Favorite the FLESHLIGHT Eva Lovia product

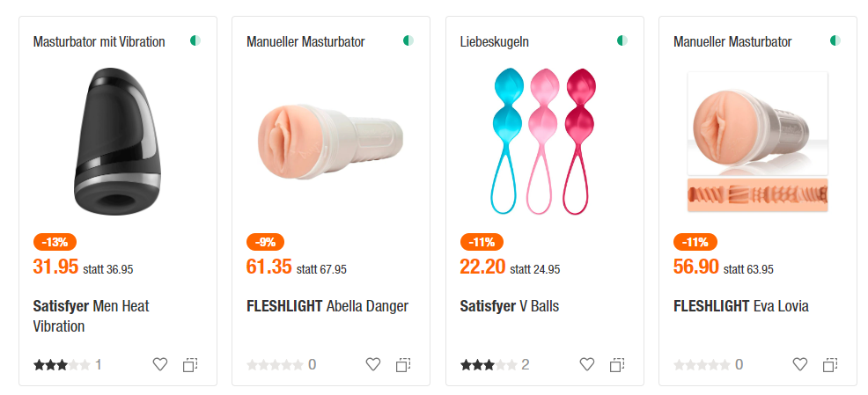pyautogui.click(x=800, y=364)
